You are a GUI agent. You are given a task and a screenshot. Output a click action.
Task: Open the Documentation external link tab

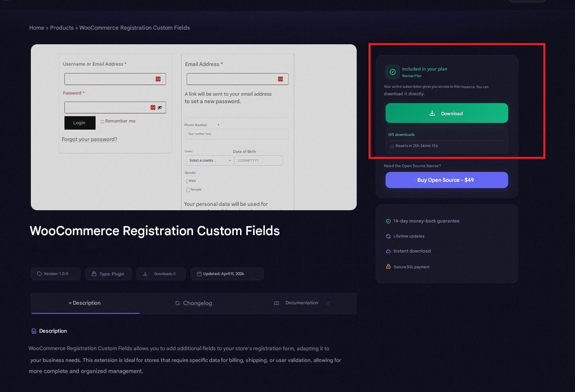tap(301, 303)
